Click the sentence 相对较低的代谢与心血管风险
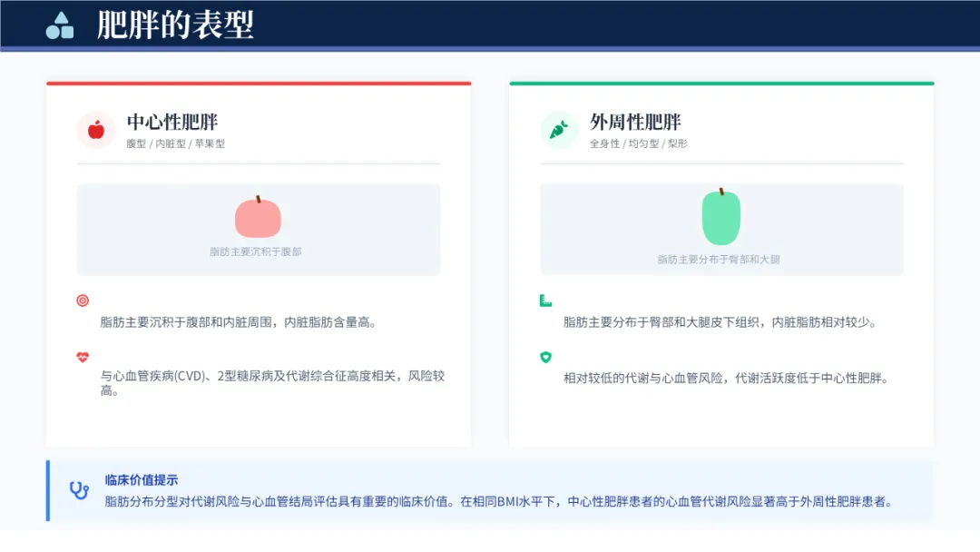 pyautogui.click(x=726, y=378)
